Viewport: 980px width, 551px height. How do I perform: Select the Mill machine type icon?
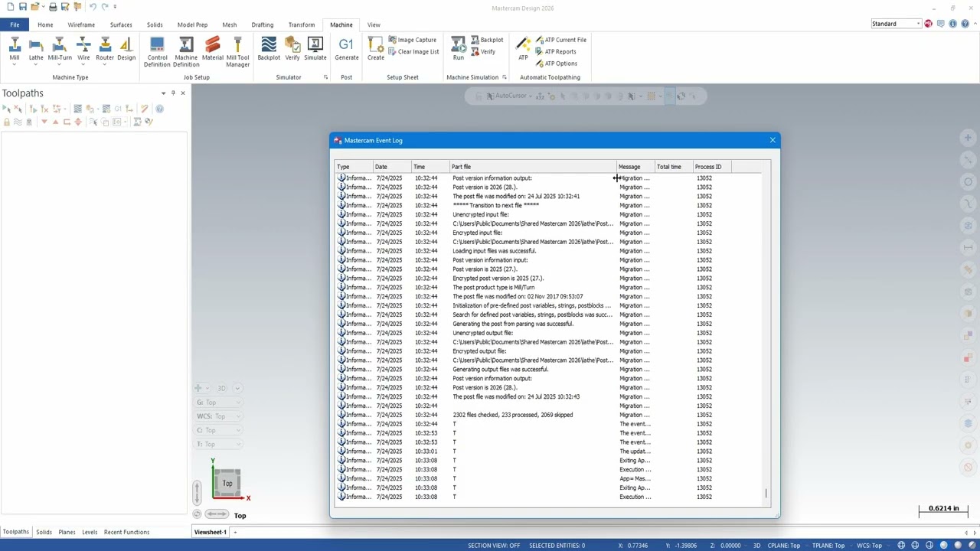click(x=15, y=49)
